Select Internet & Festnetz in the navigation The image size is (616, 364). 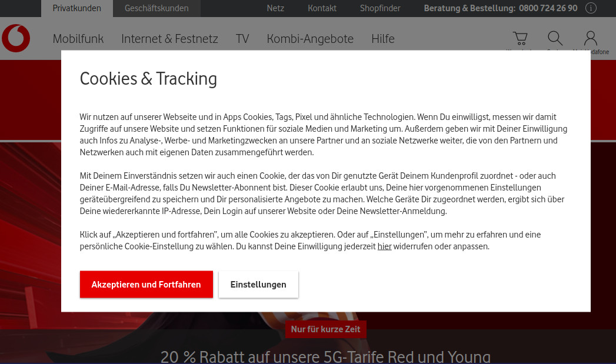[x=169, y=39]
